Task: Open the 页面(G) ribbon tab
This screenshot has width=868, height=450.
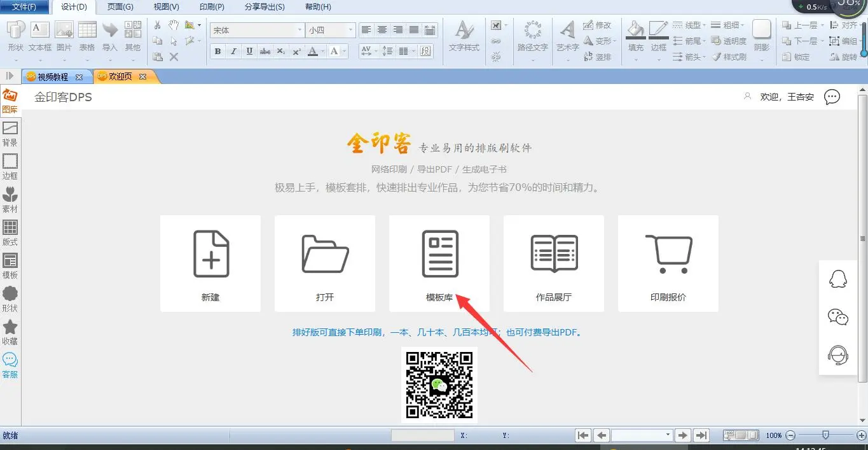Action: tap(120, 7)
